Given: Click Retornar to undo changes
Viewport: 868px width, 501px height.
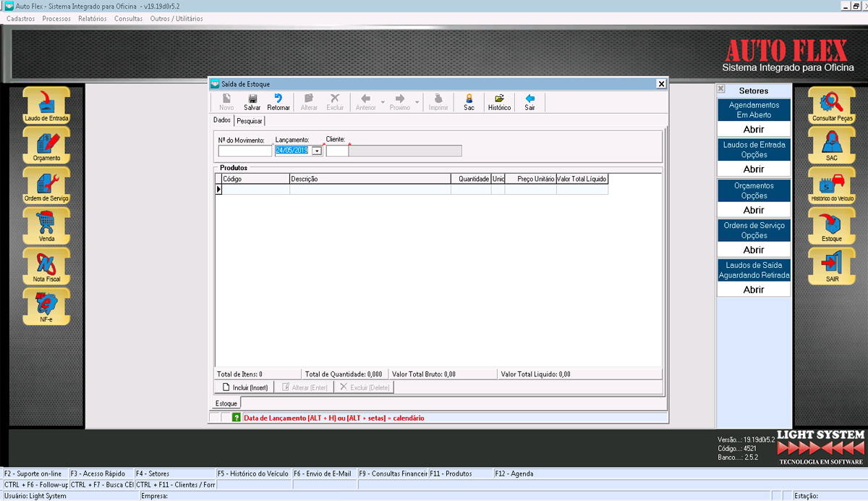Looking at the screenshot, I should [x=278, y=102].
